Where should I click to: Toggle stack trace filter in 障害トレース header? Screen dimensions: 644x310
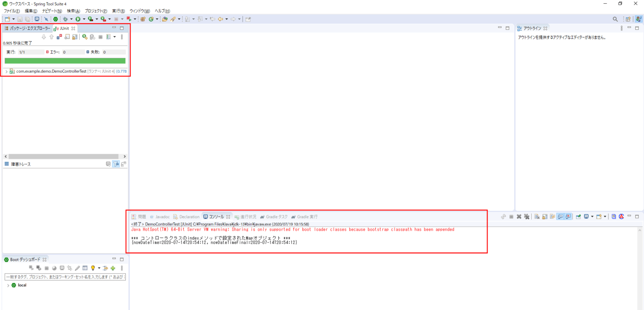pyautogui.click(x=116, y=164)
